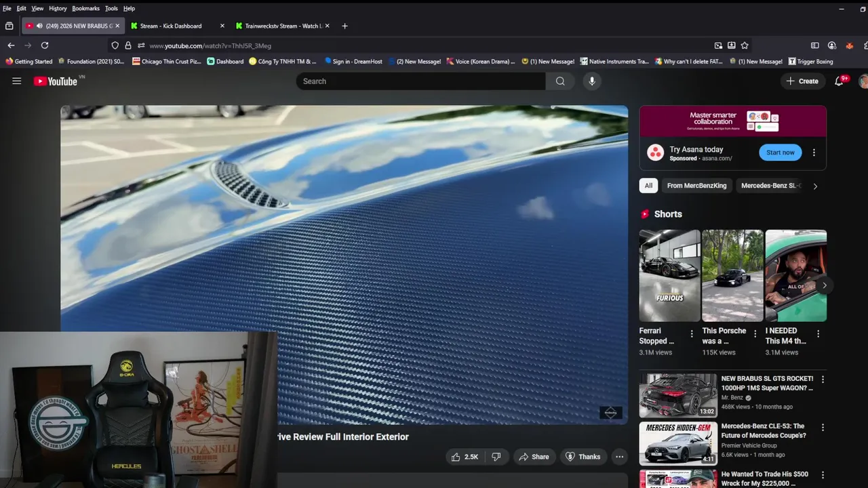Go back with browser back arrow
The image size is (868, 488).
click(x=11, y=45)
